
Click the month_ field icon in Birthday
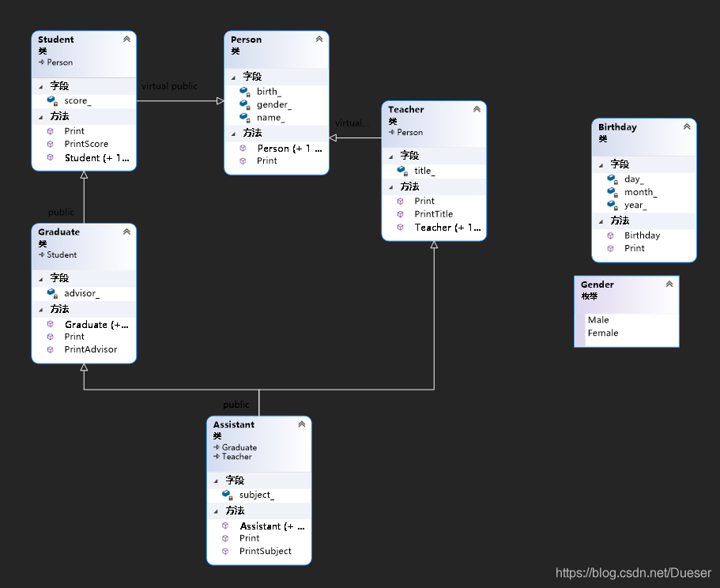pyautogui.click(x=612, y=192)
